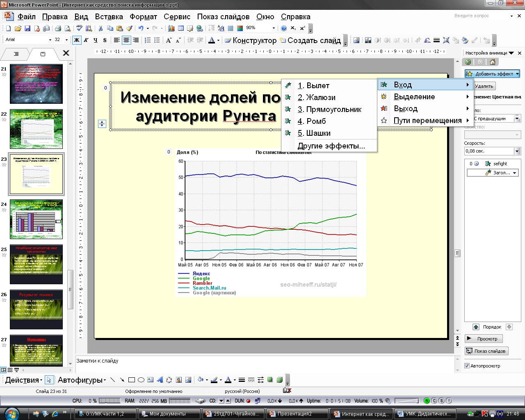
Task: Open the Автофигуры menu
Action: point(82,380)
